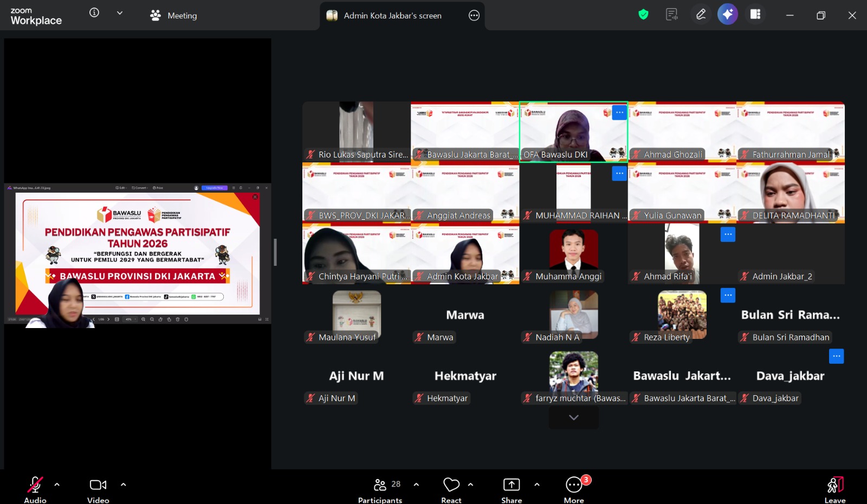867x504 pixels.
Task: Click the Hekmatyar name label
Action: (x=447, y=398)
